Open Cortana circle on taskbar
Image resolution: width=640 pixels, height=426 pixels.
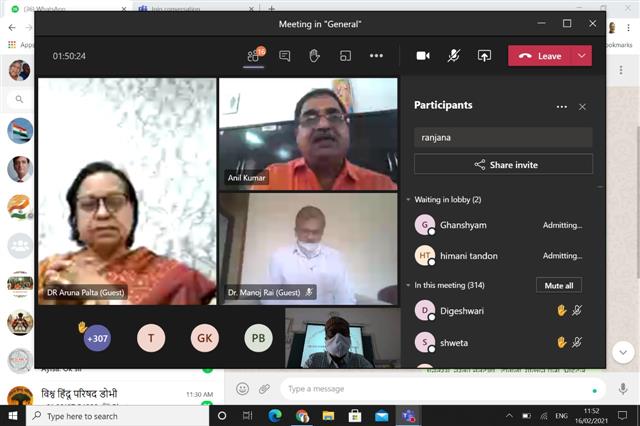[x=222, y=416]
